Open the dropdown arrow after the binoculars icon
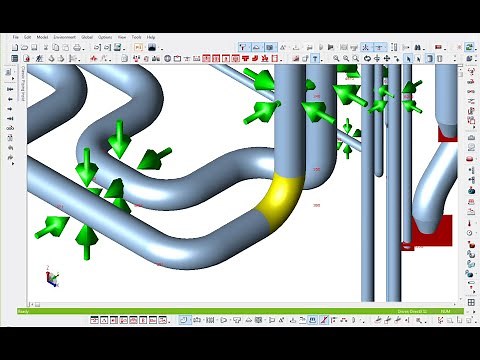The image size is (480, 360). coord(424,49)
